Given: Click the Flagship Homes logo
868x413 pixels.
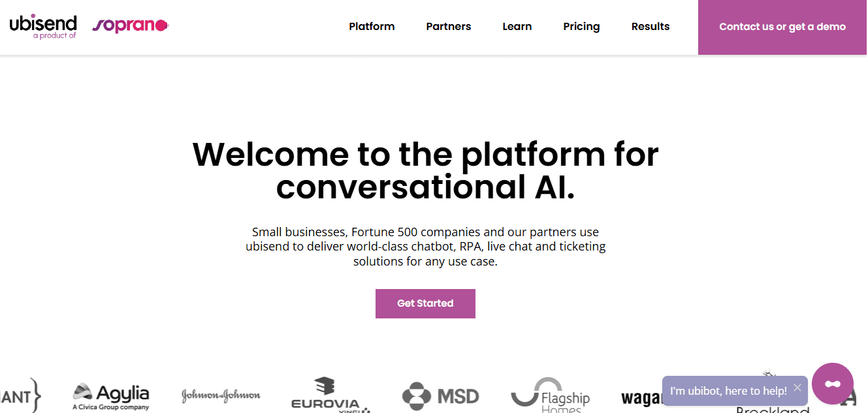Looking at the screenshot, I should coord(551,395).
